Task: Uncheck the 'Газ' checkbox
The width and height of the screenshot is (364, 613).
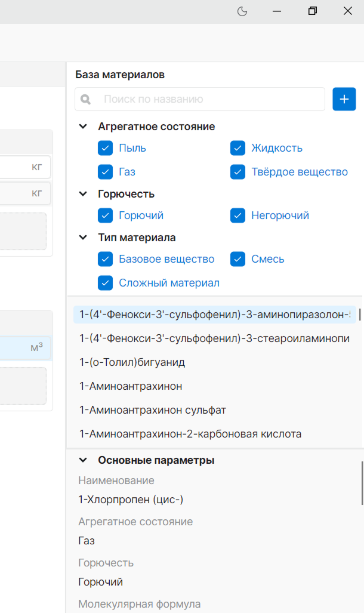Action: (105, 172)
